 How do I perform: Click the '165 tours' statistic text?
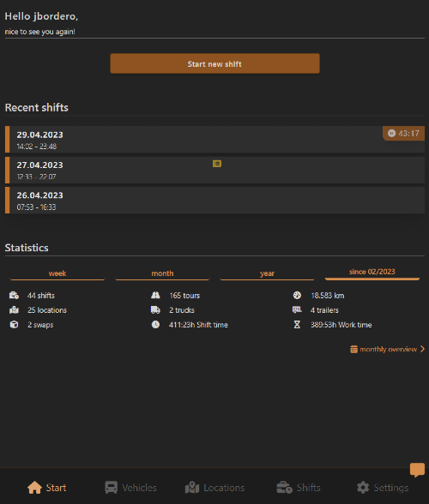click(184, 296)
